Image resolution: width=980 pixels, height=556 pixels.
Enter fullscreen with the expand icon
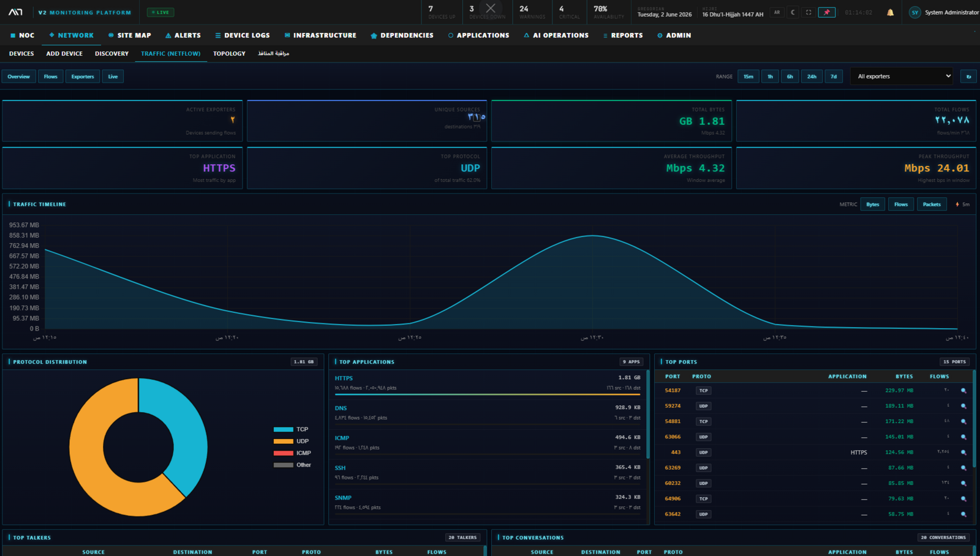point(809,12)
